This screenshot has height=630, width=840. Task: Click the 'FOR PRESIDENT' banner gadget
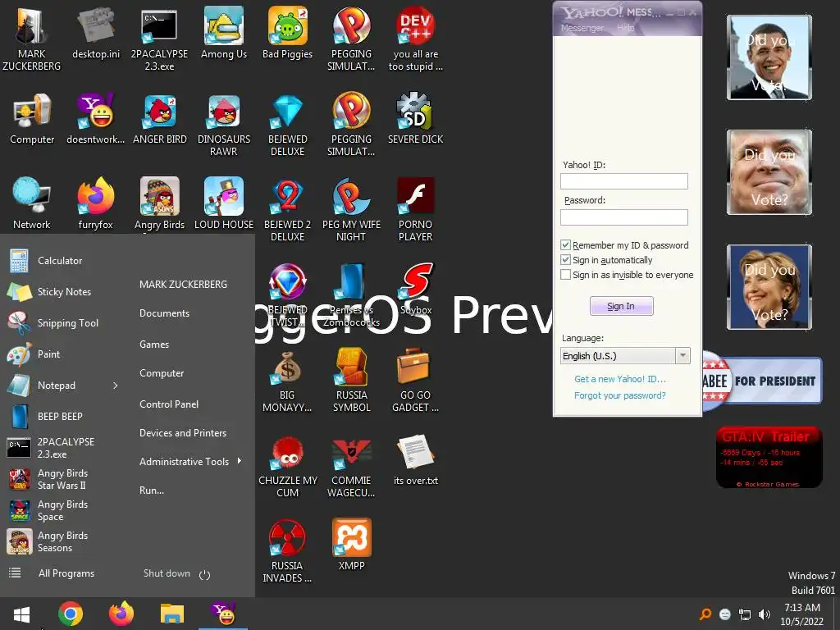(761, 381)
